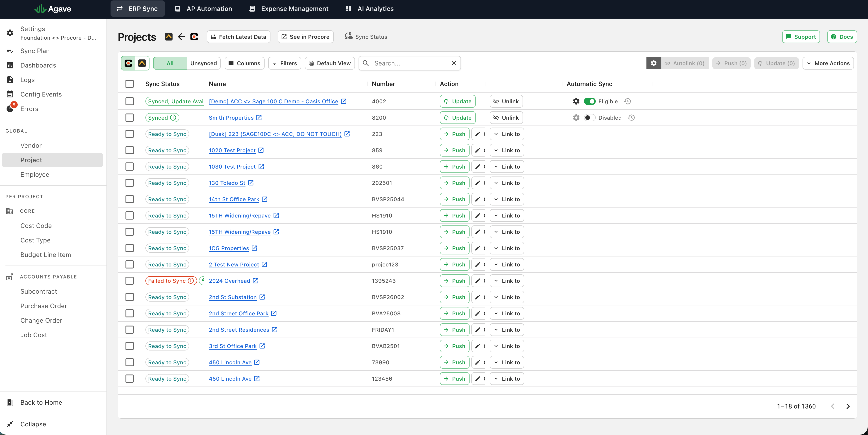The width and height of the screenshot is (868, 435).
Task: Open external link icon beside 2024 Overhead
Action: pos(256,281)
